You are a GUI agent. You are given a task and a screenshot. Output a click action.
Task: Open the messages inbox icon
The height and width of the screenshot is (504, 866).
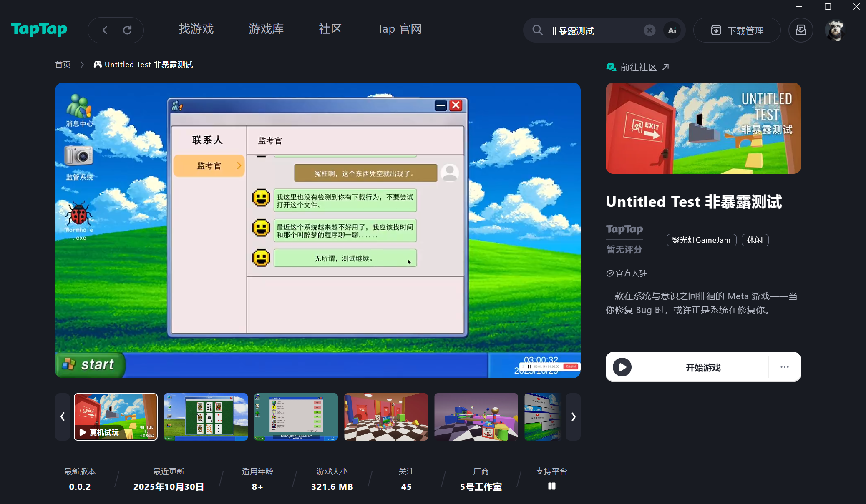801,30
